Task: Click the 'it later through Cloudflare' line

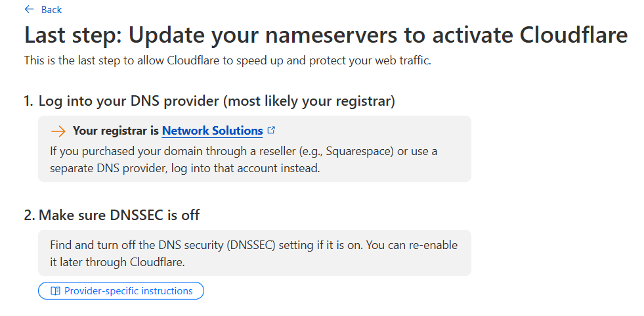Action: click(118, 261)
